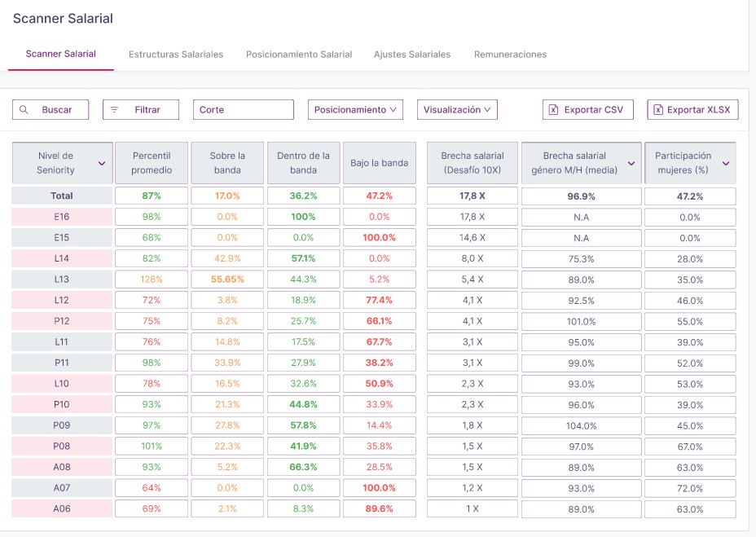This screenshot has height=537, width=756.
Task: Switch to the Estructuras Salariales tab
Action: tap(176, 55)
